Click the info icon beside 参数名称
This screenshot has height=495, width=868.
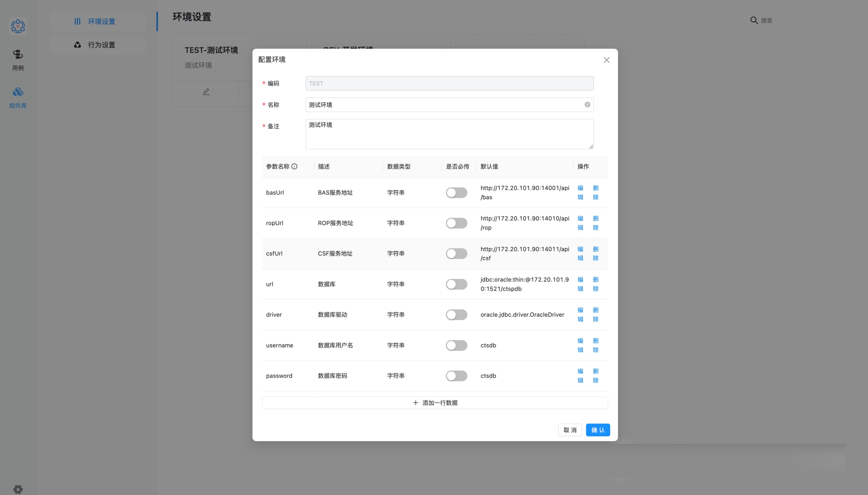294,166
